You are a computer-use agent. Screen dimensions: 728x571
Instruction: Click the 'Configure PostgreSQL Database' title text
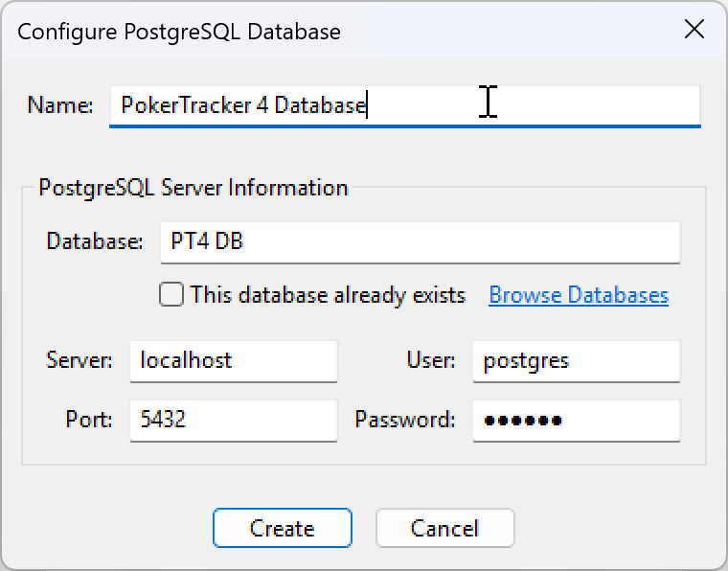pyautogui.click(x=179, y=32)
